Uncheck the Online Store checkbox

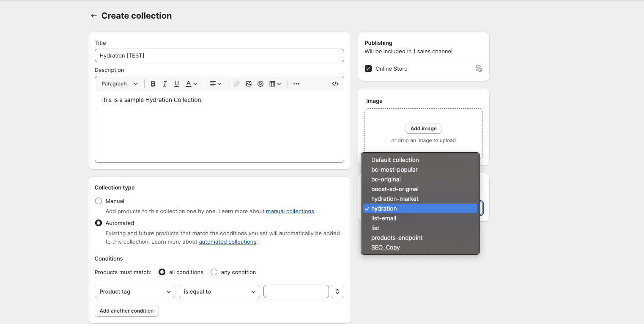368,69
